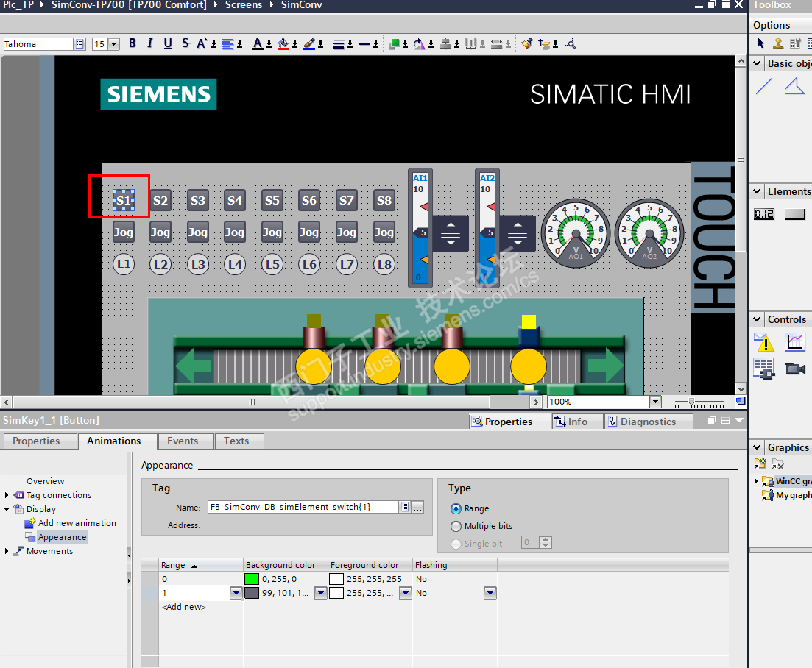Expand the Tag connections tree node
The height and width of the screenshot is (668, 812).
click(x=7, y=495)
